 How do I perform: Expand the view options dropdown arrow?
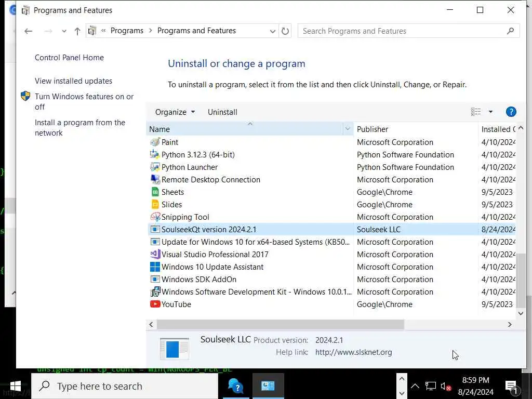[x=490, y=112]
